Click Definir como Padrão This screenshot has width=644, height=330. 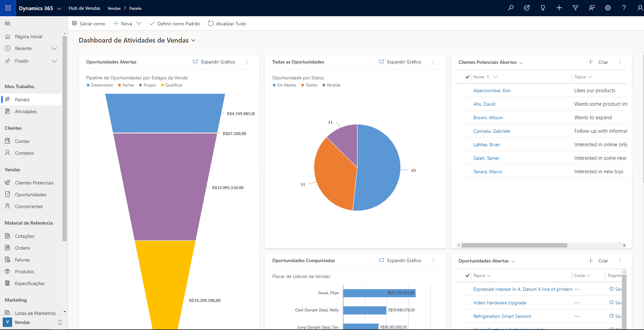(x=175, y=24)
